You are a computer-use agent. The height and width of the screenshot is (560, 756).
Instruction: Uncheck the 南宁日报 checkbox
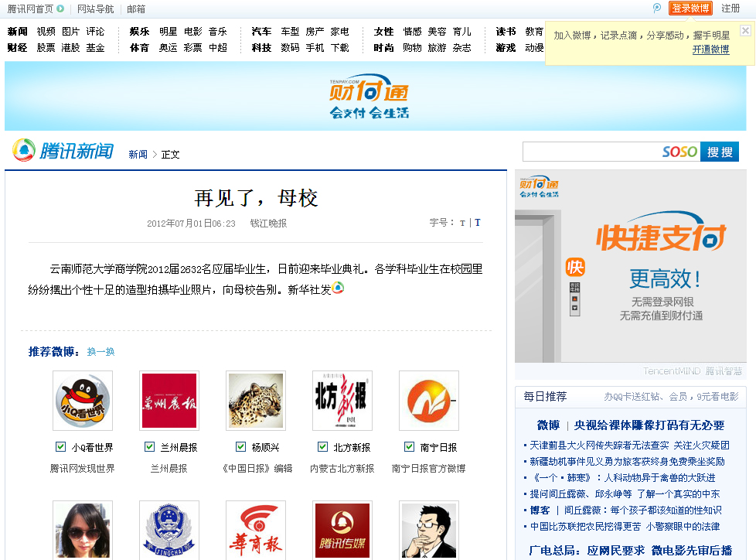pos(409,446)
